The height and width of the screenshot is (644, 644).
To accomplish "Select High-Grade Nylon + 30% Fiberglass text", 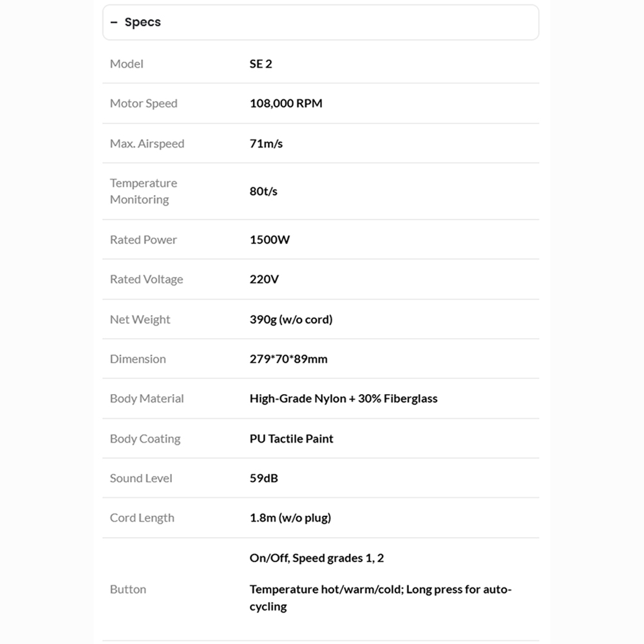I will (x=343, y=399).
